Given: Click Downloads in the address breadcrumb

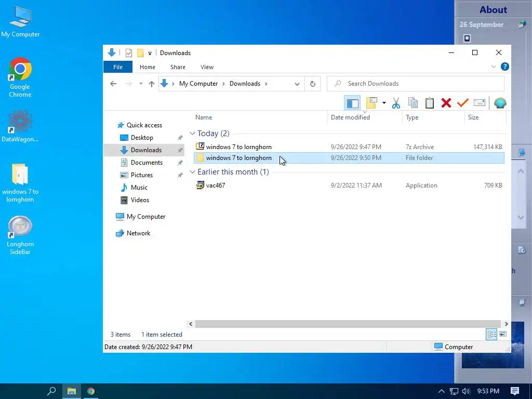Looking at the screenshot, I should click(x=245, y=84).
